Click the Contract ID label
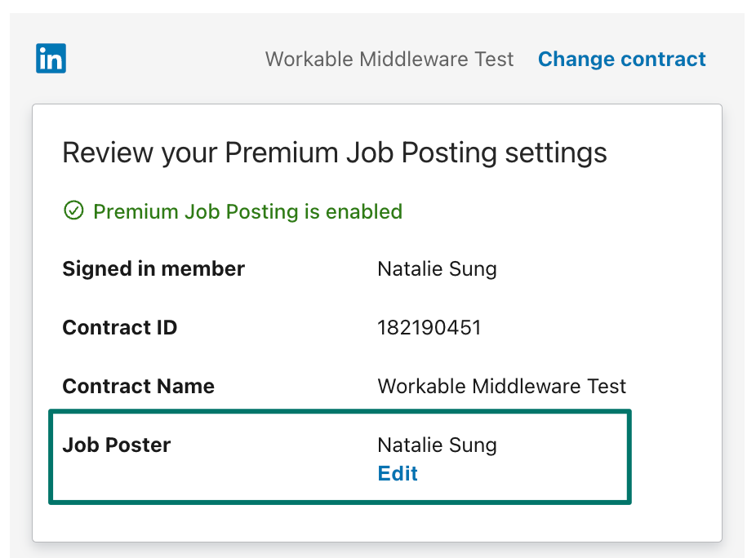 119,328
